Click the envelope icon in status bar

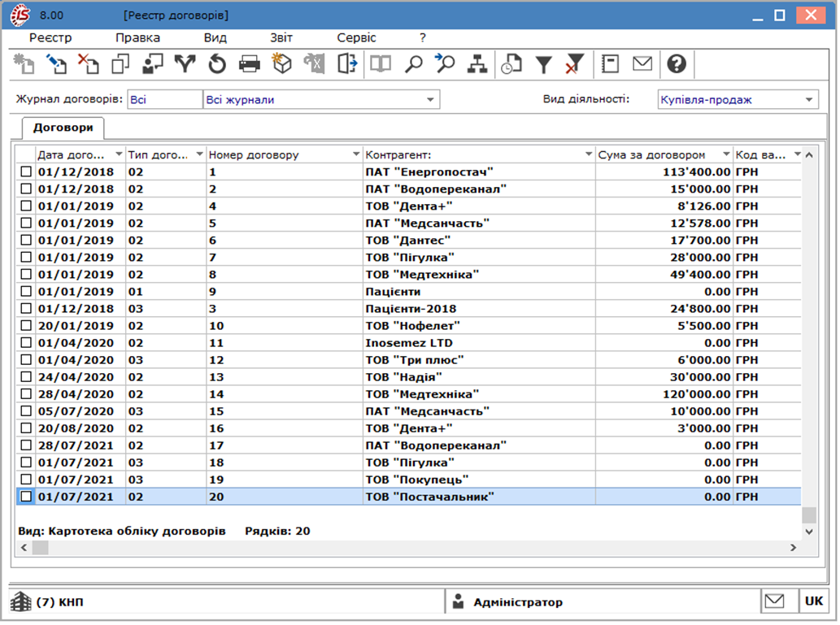(774, 601)
